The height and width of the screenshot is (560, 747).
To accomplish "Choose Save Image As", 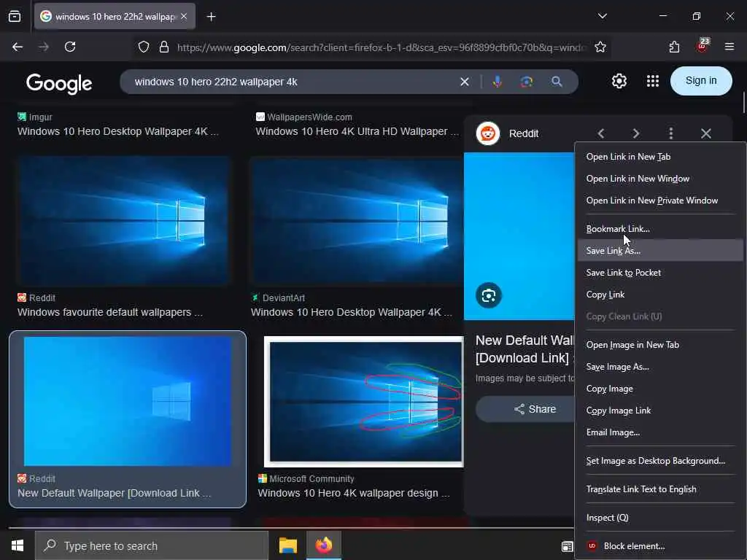I will tap(659, 367).
